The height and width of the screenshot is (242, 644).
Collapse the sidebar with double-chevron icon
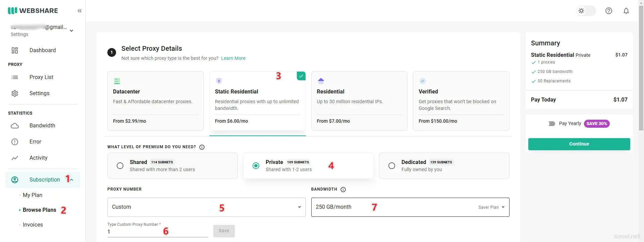pos(79,11)
